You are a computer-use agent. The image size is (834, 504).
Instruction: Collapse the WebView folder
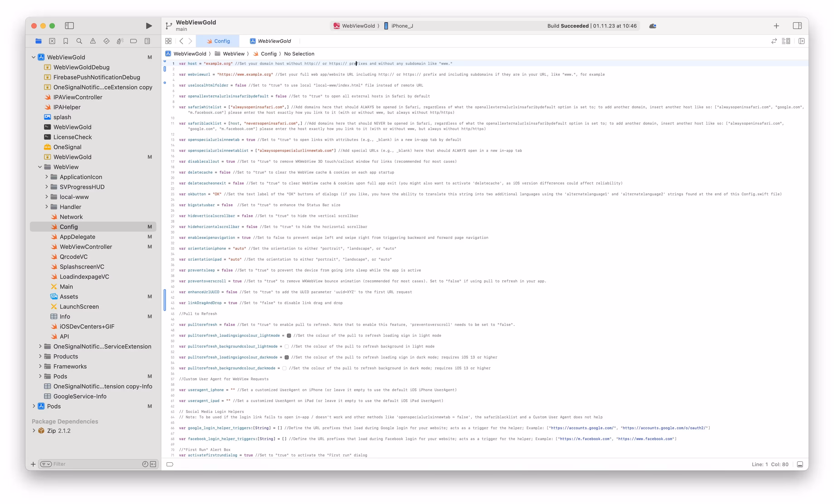[40, 167]
